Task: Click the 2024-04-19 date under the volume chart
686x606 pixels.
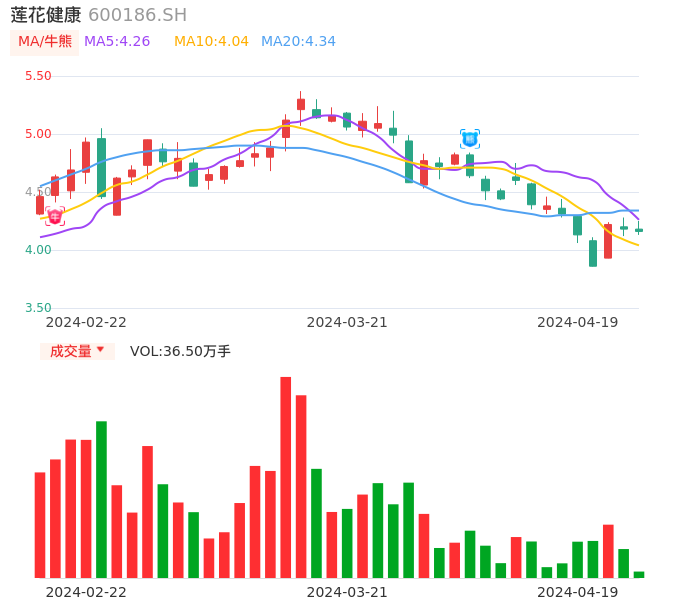Action: point(578,592)
